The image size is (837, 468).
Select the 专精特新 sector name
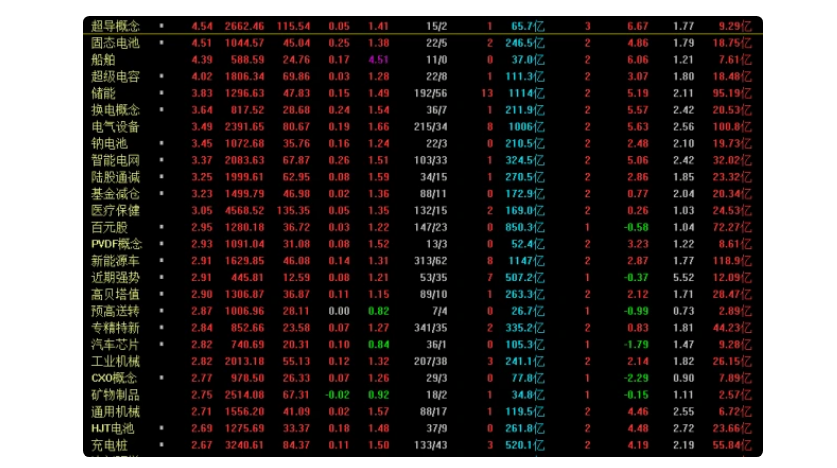115,328
